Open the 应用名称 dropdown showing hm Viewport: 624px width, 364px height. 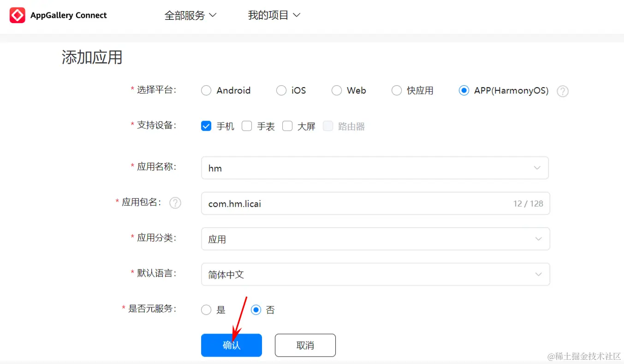(375, 168)
